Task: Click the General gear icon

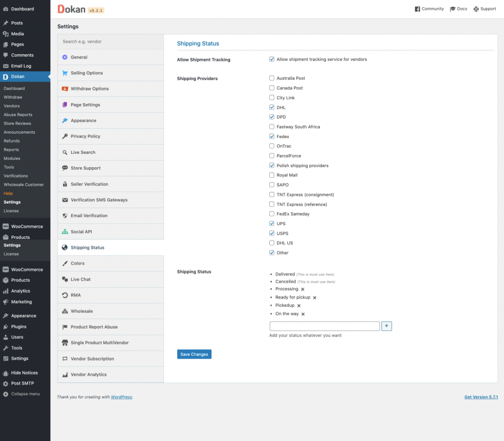Action: (x=65, y=57)
